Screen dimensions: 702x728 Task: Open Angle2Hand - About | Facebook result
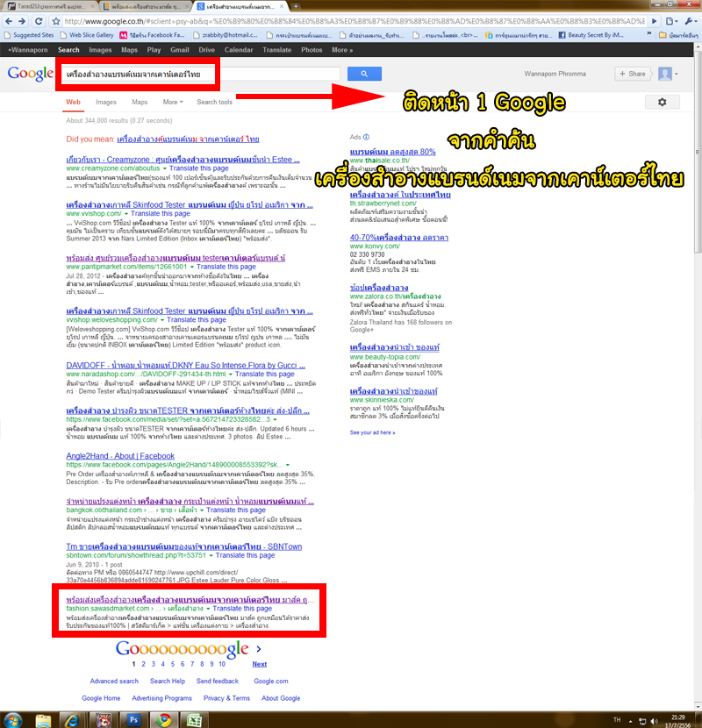coord(120,456)
